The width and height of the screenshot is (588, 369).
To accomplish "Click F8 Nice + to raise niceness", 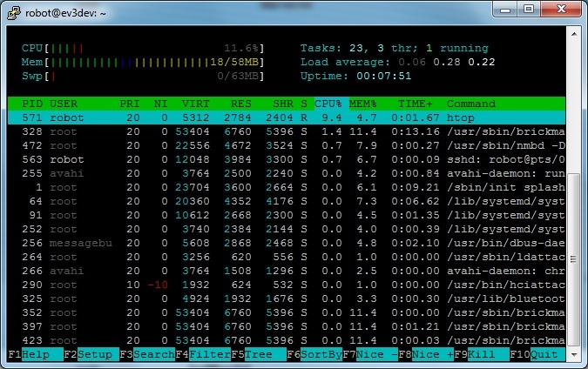I will pyautogui.click(x=426, y=354).
